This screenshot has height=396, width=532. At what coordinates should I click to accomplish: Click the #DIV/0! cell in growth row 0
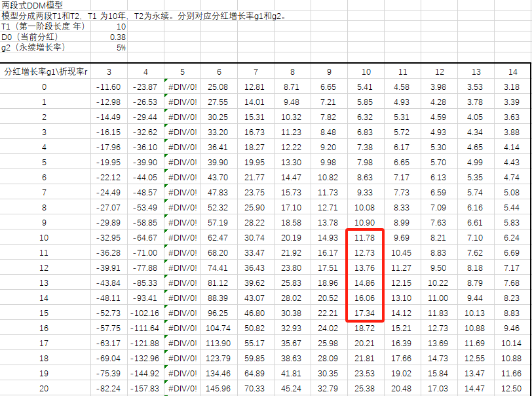182,87
